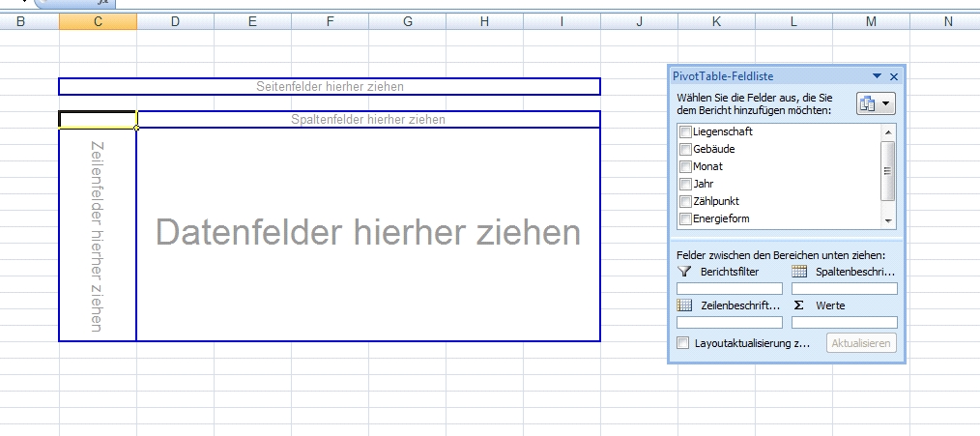Select column header H
Viewport: 980px width, 436px height.
(484, 22)
